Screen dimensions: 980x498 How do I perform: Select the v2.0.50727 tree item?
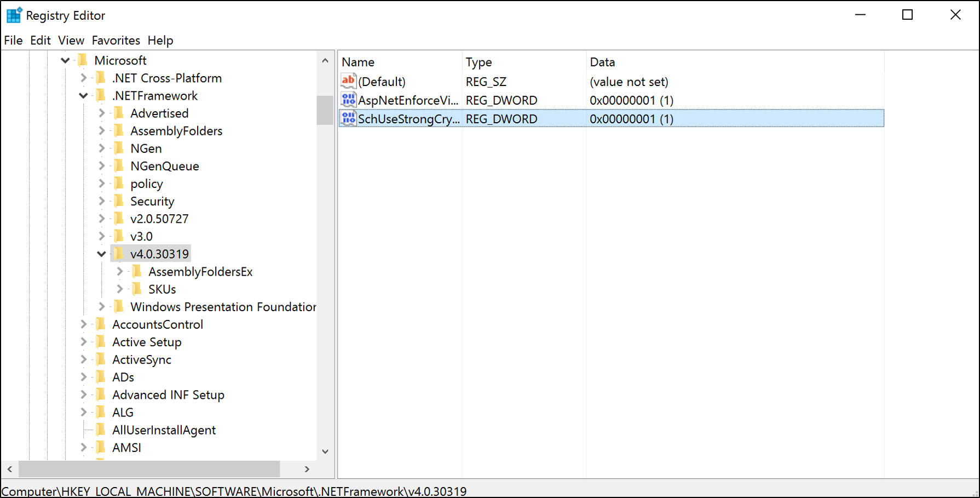tap(159, 218)
